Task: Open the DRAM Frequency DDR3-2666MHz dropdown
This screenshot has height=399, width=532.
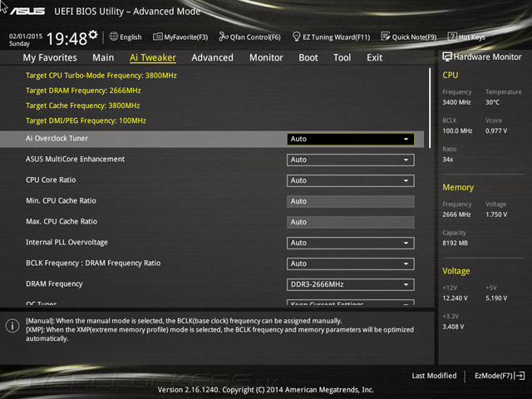Action: (351, 284)
